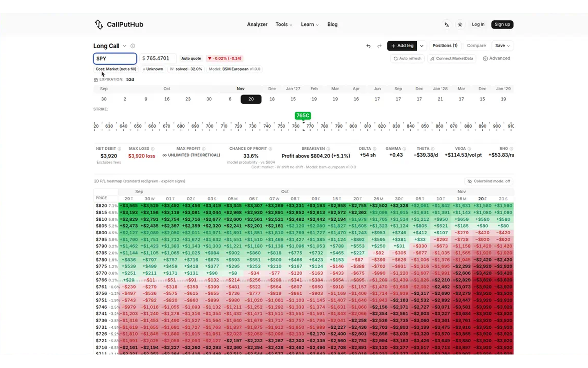Click the Vega info icon

tap(469, 149)
